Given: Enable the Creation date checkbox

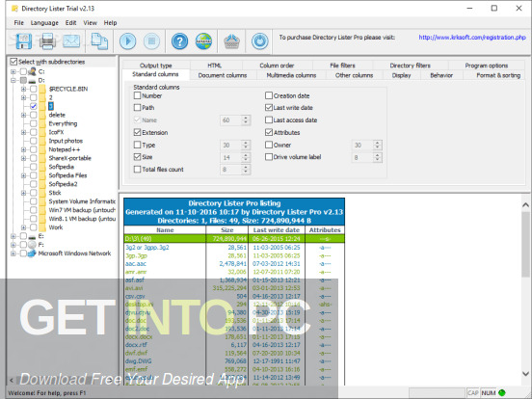Looking at the screenshot, I should (269, 95).
